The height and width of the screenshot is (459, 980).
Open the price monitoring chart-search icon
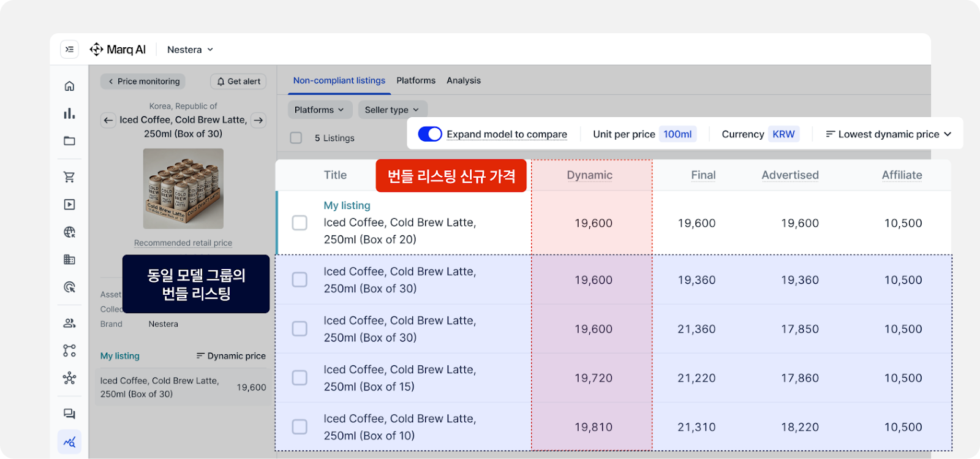(x=69, y=442)
